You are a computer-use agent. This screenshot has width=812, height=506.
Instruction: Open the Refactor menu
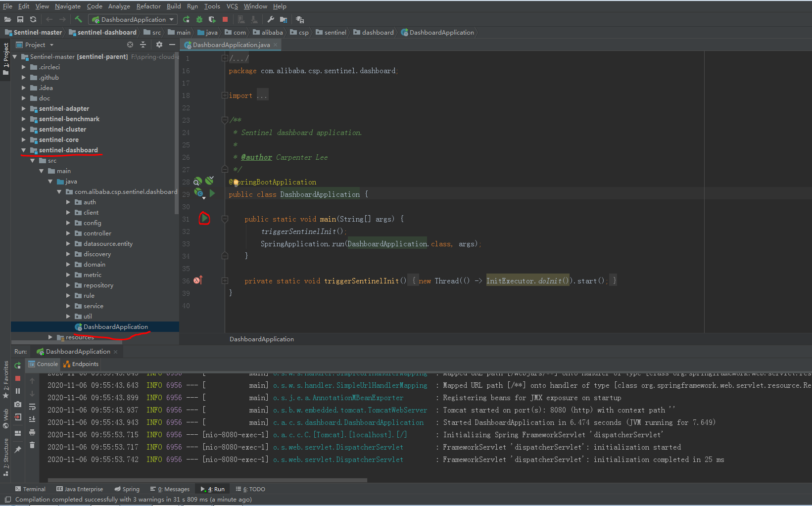[x=148, y=6]
